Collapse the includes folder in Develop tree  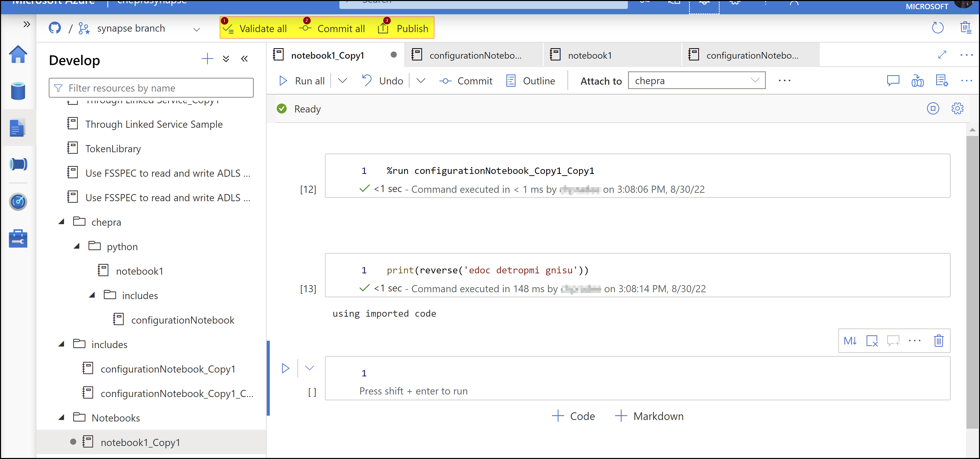[62, 344]
